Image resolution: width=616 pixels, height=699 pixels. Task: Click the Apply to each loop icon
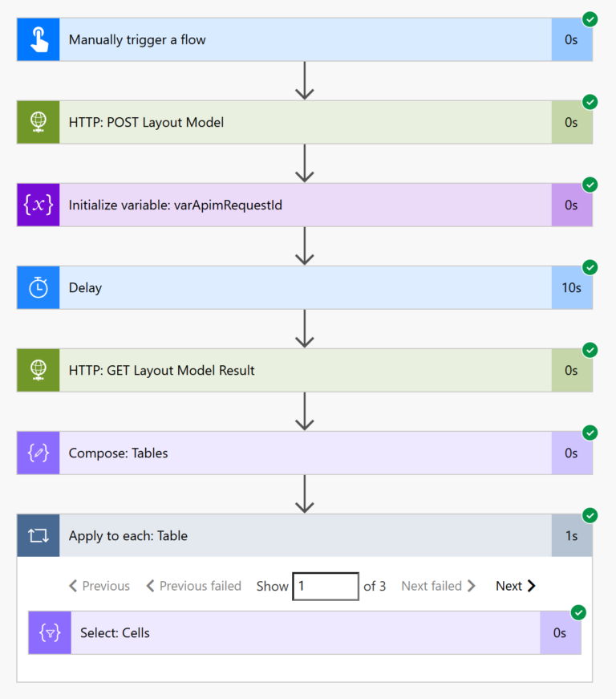click(38, 535)
